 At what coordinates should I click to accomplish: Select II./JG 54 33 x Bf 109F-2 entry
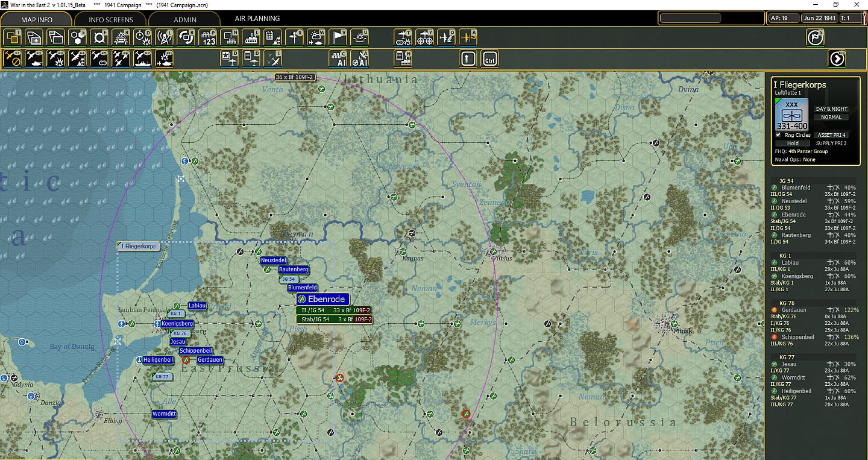[335, 310]
